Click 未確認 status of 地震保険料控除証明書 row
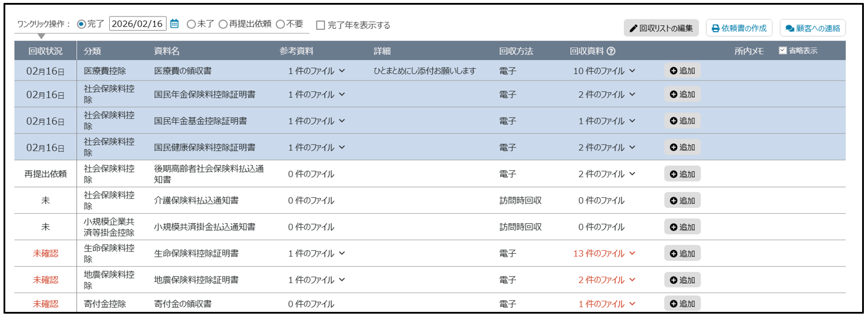 [46, 280]
